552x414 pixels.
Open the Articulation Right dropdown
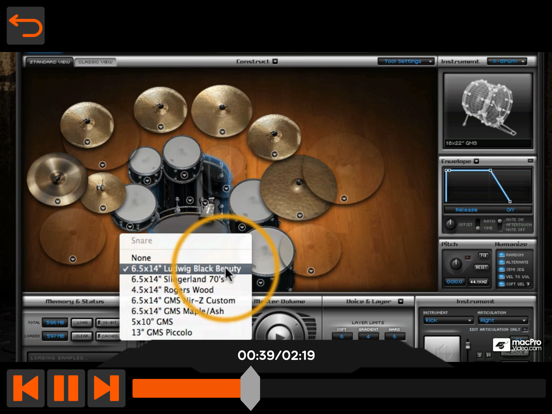point(502,320)
